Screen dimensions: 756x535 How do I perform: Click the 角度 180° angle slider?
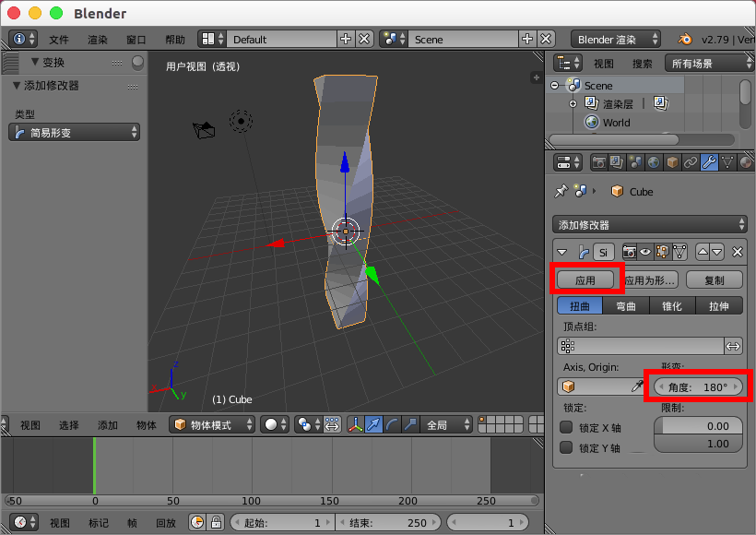coord(698,386)
